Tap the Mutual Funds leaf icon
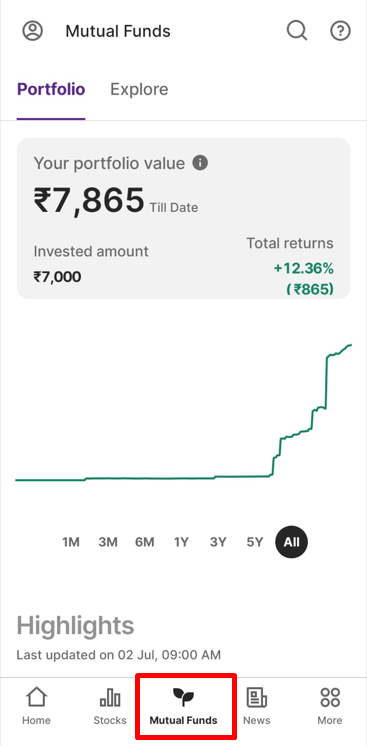The height and width of the screenshot is (746, 367). pos(183,697)
